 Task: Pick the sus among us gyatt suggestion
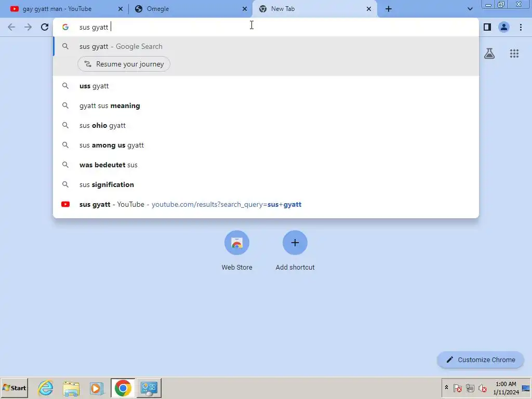point(265,145)
